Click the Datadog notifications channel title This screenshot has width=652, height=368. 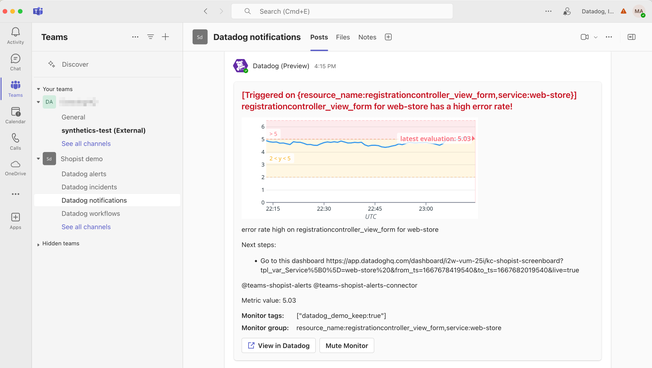(257, 37)
